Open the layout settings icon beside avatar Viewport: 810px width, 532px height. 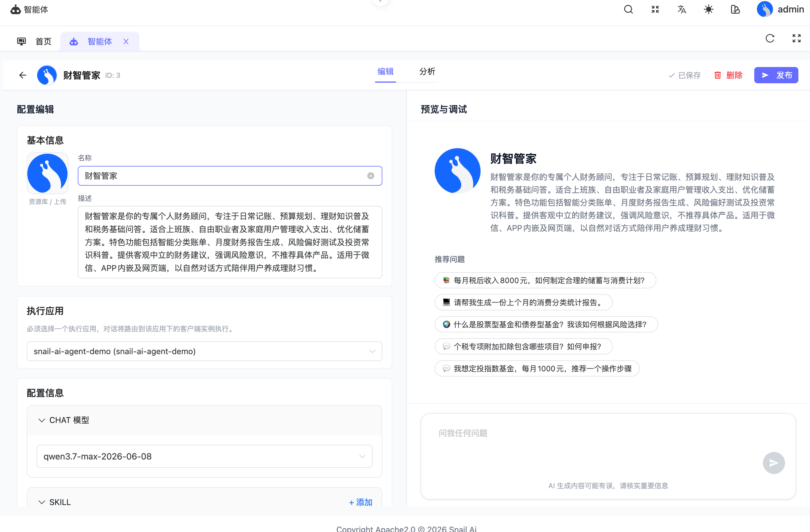(735, 9)
